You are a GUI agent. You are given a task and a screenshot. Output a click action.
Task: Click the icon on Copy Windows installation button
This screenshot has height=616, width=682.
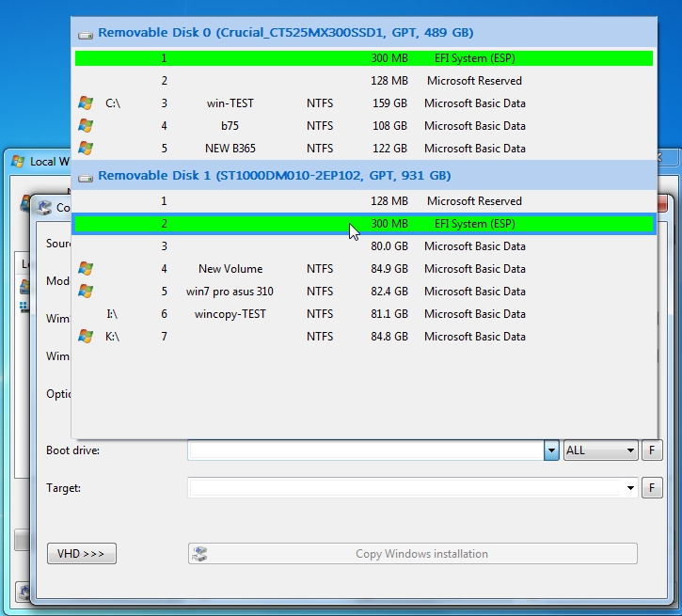[x=199, y=553]
